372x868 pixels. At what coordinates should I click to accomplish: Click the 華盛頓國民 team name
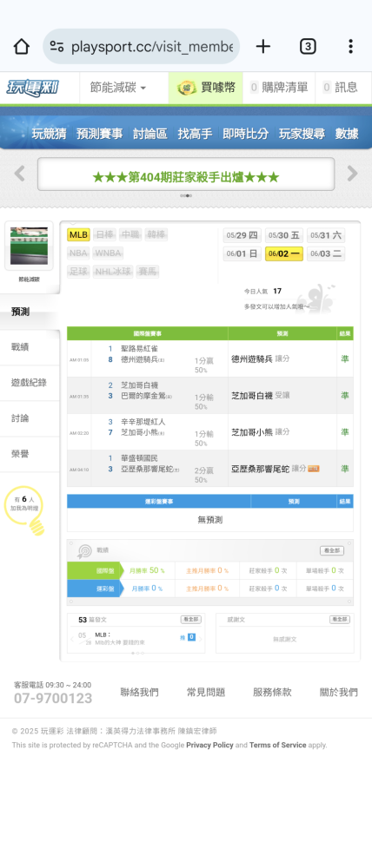(x=140, y=458)
